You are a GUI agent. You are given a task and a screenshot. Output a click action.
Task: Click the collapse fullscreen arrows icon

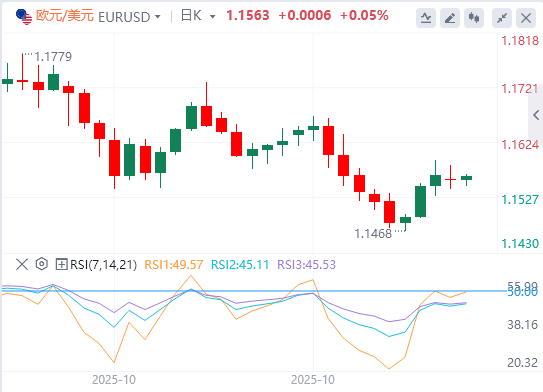click(502, 18)
